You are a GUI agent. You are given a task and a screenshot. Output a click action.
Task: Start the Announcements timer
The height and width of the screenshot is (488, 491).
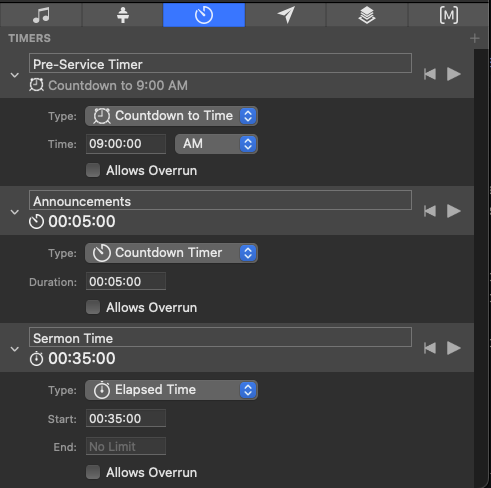click(x=454, y=211)
